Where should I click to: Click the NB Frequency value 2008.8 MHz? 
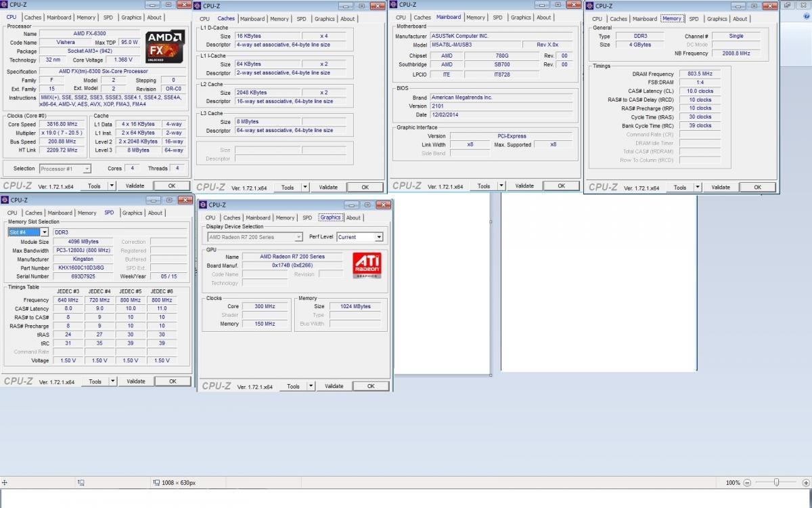(736, 54)
